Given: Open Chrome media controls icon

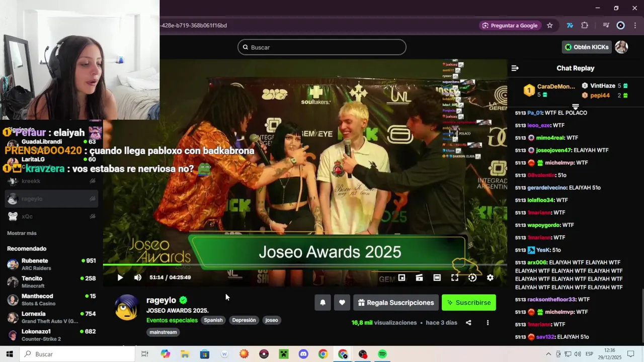Looking at the screenshot, I should point(606,26).
